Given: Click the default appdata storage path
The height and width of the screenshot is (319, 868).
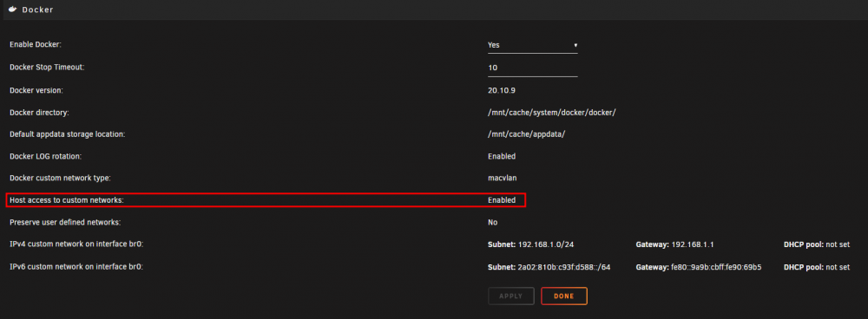Looking at the screenshot, I should pos(526,134).
